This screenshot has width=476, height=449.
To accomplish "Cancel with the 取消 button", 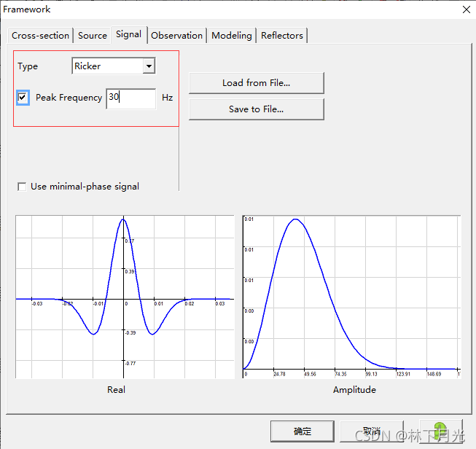I will pos(371,431).
